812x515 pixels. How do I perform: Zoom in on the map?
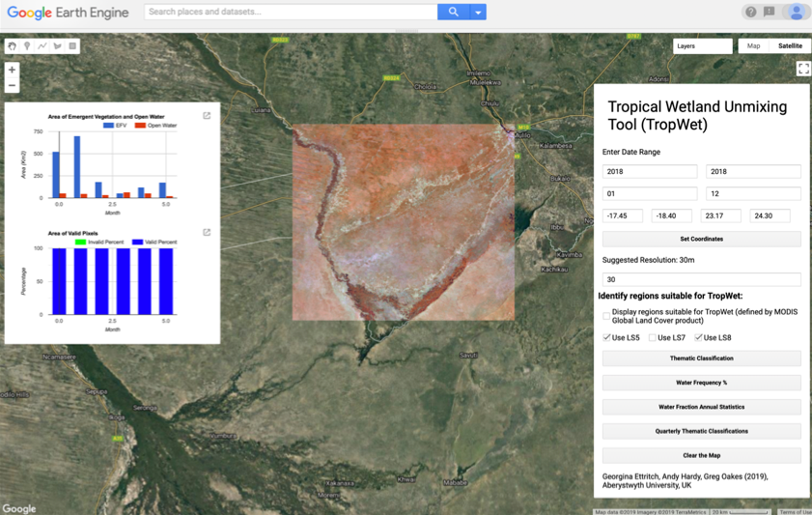12,70
